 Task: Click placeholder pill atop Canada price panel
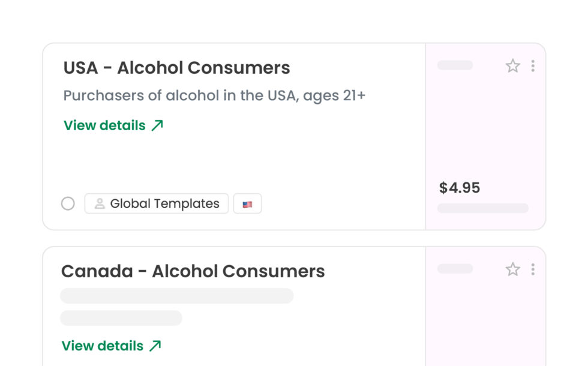455,268
